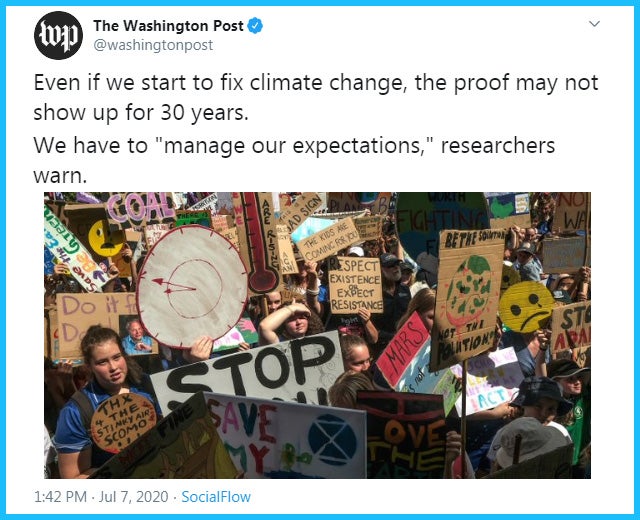Visit the @washingtonpost handle
640x520 pixels.
pos(153,45)
